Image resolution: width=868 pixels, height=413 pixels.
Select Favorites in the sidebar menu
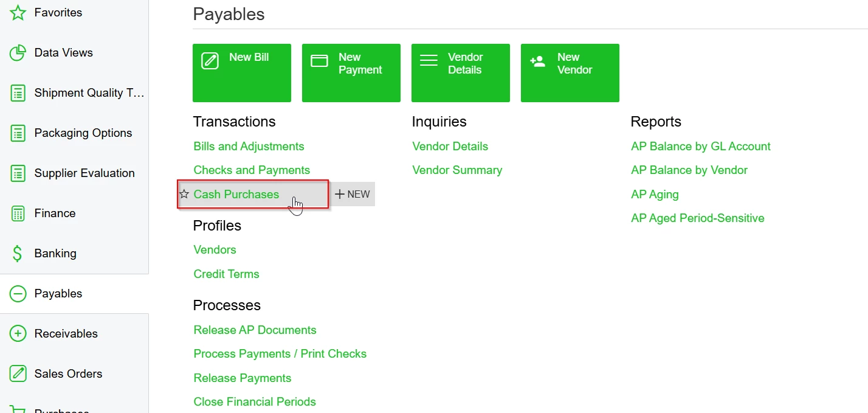[74, 12]
